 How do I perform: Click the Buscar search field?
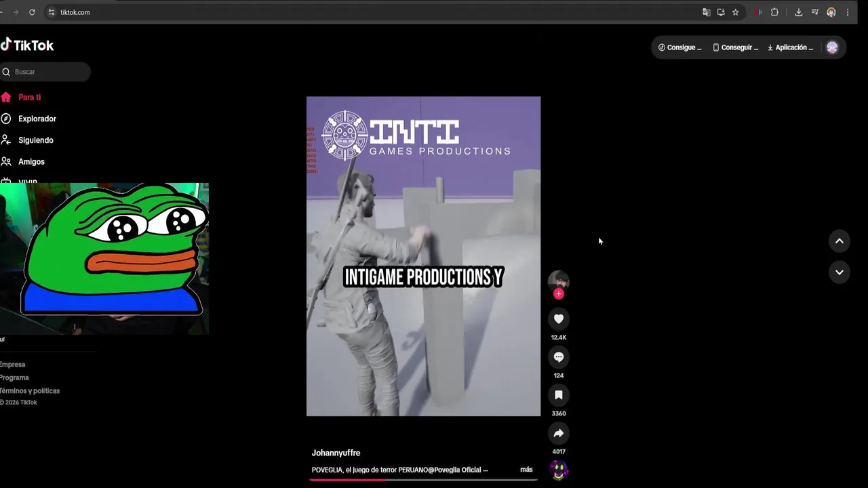click(x=45, y=72)
